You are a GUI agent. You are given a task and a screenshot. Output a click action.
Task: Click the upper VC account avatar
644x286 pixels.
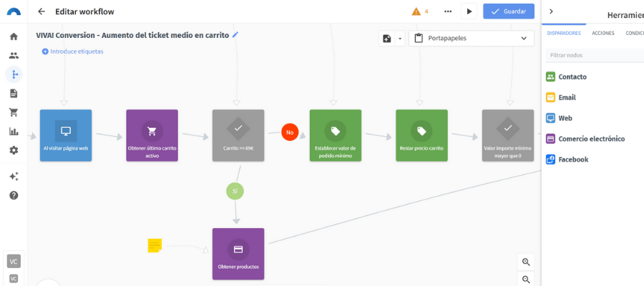coord(14,261)
